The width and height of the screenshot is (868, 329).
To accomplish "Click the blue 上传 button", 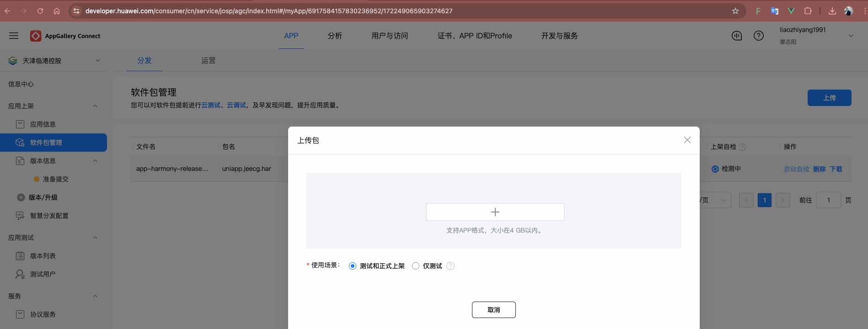I will 830,98.
